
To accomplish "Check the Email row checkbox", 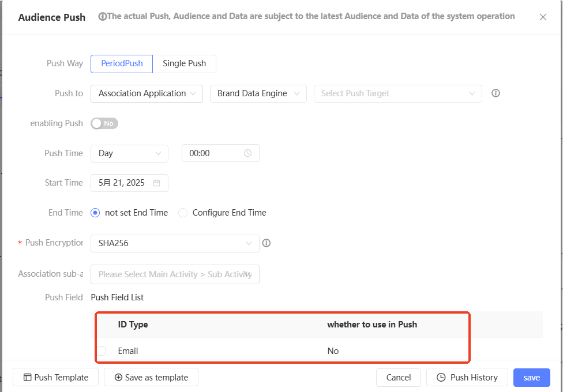I will tap(102, 351).
